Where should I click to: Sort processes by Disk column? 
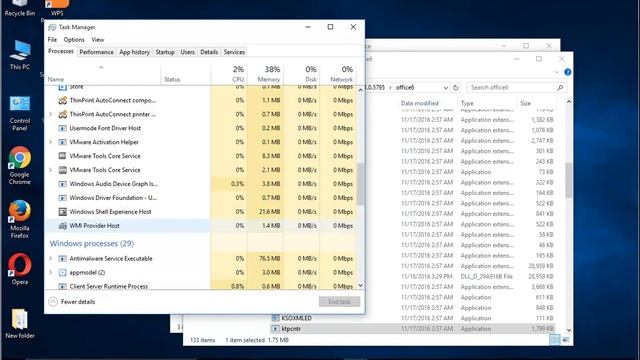(x=301, y=74)
